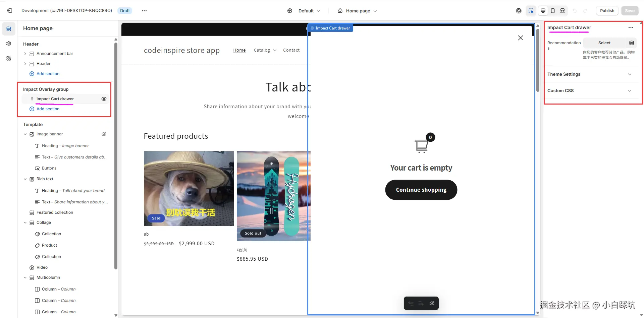This screenshot has height=318, width=644.
Task: Collapse the Multicolumn section
Action: [x=25, y=277]
